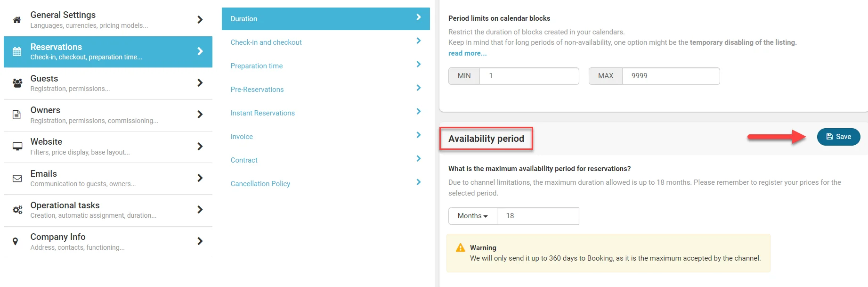This screenshot has height=287, width=868.
Task: Click the MIN period limit field
Action: (x=529, y=76)
